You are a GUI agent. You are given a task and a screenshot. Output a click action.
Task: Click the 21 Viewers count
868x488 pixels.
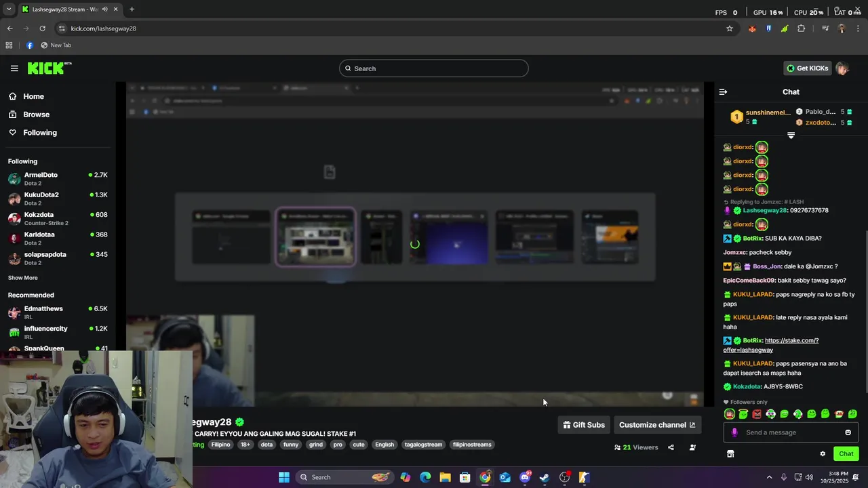[x=636, y=447]
